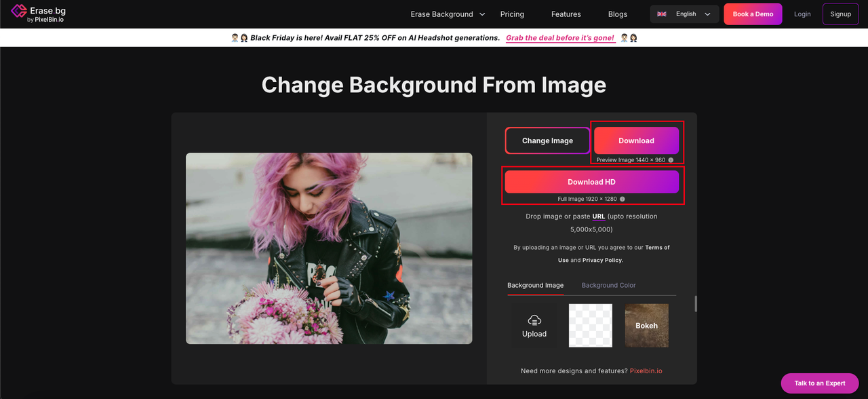This screenshot has height=399, width=868.
Task: Click the Login link
Action: (802, 14)
